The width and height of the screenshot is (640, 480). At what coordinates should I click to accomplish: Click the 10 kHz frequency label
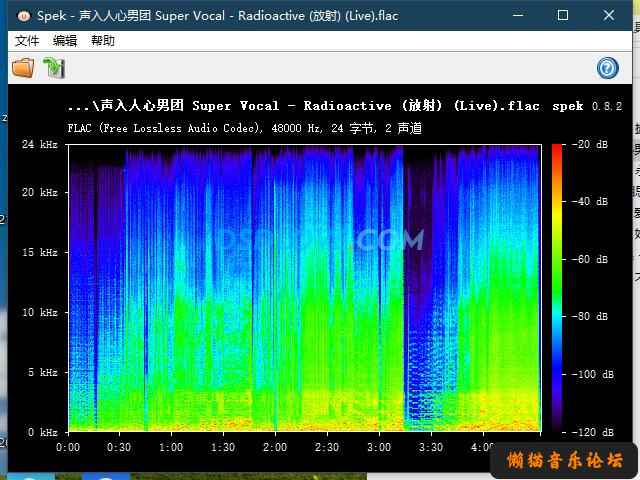(40, 312)
